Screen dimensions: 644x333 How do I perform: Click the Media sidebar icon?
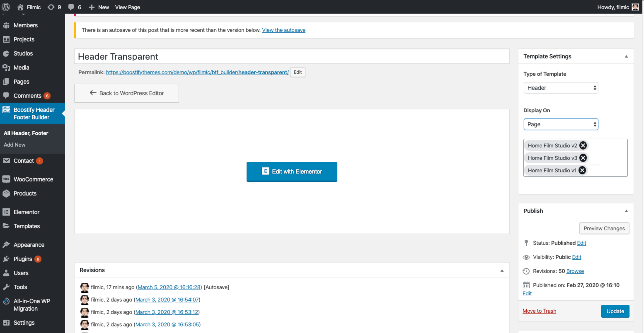tap(6, 68)
